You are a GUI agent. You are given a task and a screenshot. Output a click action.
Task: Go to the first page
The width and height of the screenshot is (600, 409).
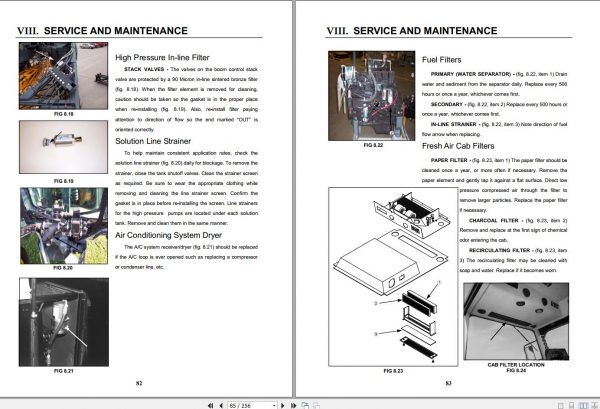[x=210, y=406]
